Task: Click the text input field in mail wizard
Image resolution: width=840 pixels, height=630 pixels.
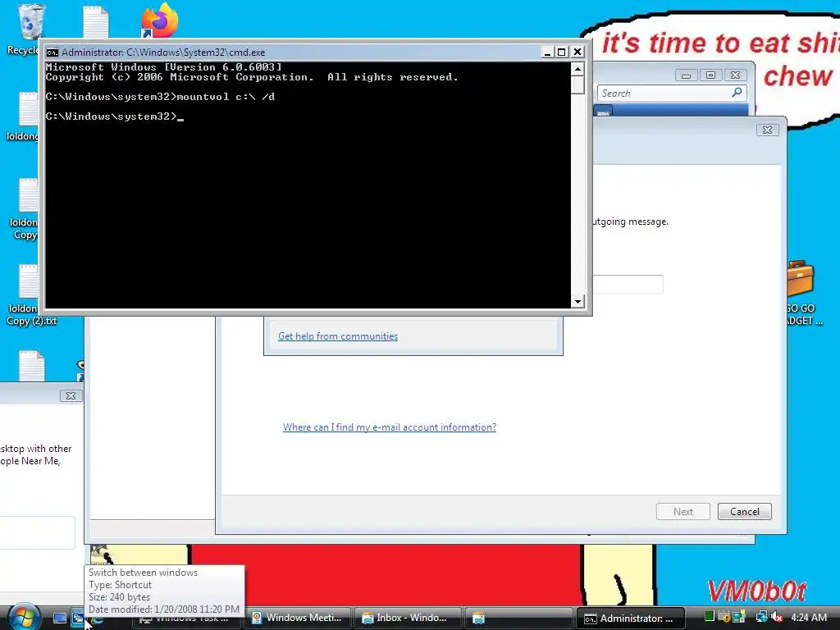Action: (628, 284)
